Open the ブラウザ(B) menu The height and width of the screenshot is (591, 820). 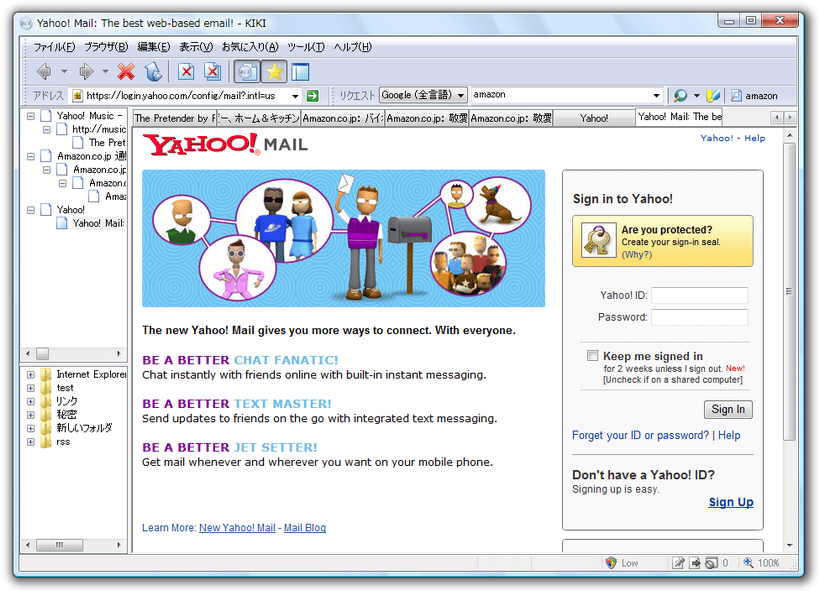pyautogui.click(x=106, y=47)
